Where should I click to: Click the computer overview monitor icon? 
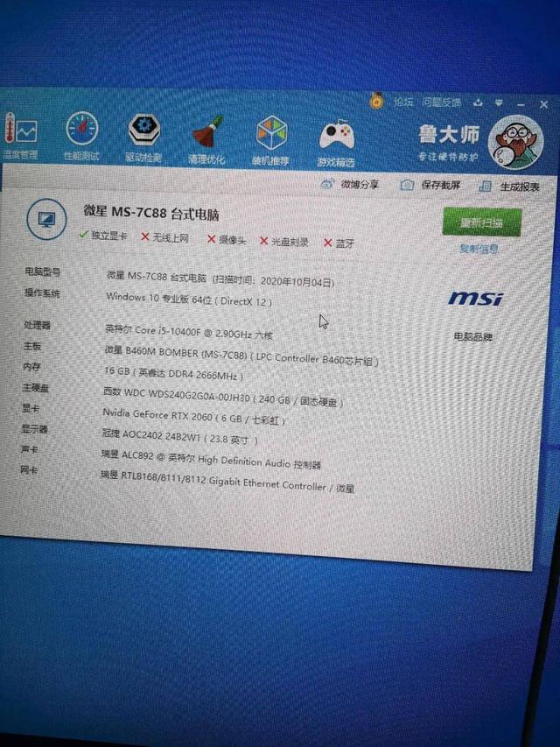click(46, 220)
